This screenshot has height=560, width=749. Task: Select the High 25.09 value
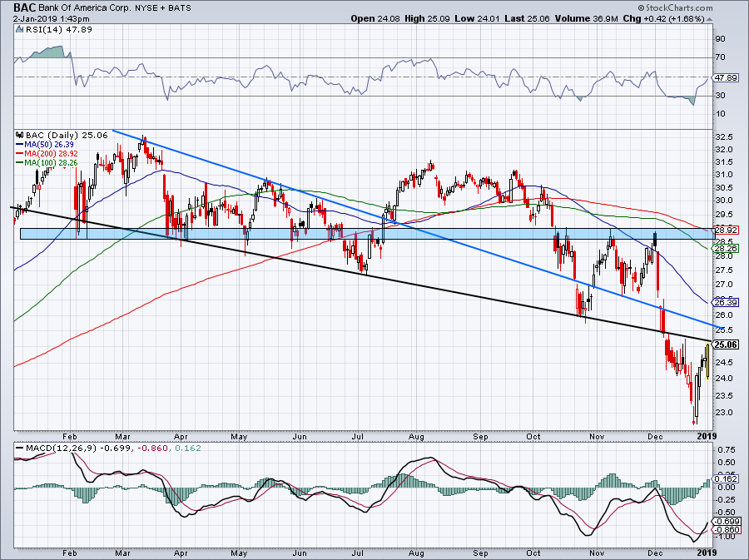[427, 18]
